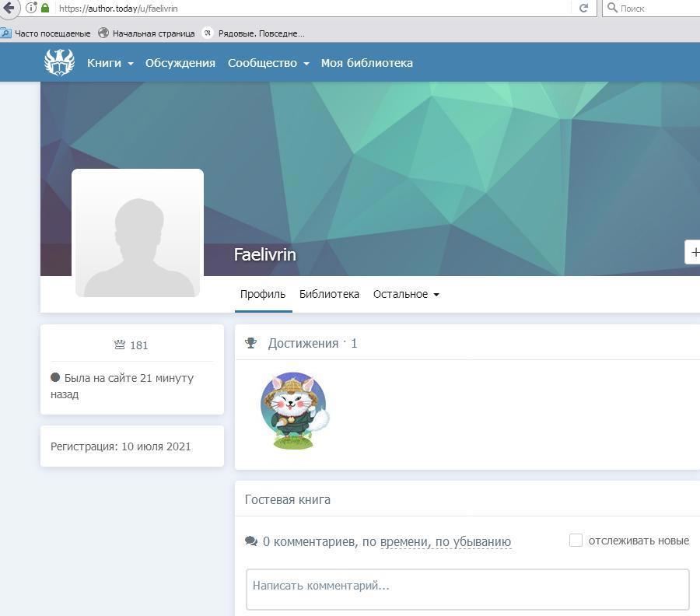Open the Остальное dropdown tab

405,294
